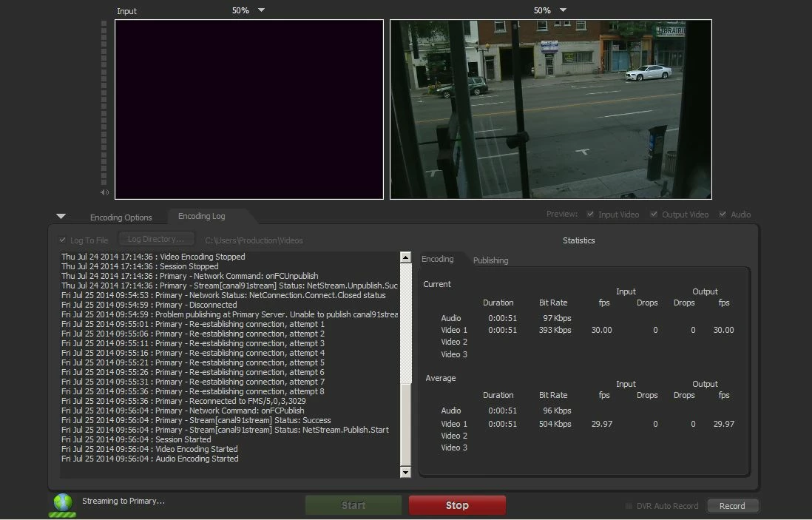
Task: Click the log scrollbar down arrow
Action: (405, 472)
